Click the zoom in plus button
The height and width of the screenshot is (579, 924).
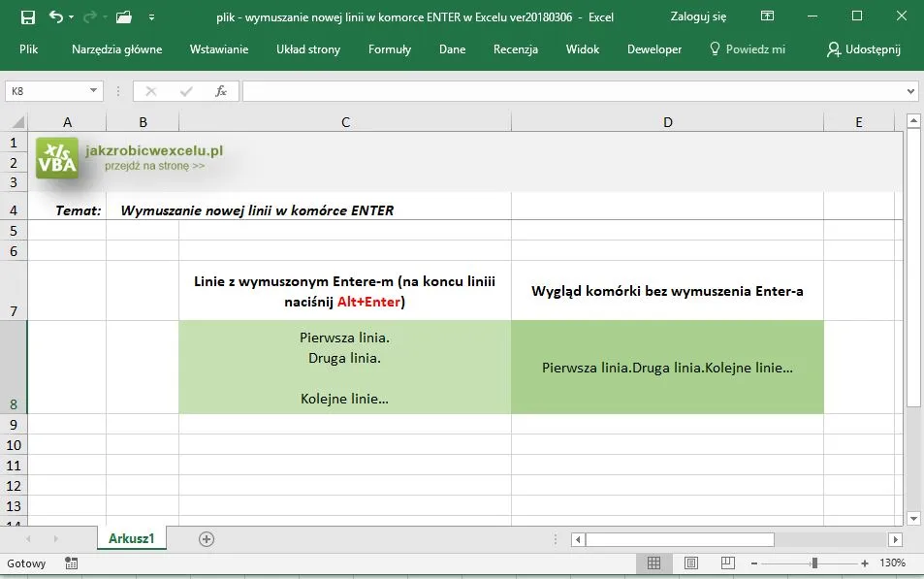pos(865,563)
